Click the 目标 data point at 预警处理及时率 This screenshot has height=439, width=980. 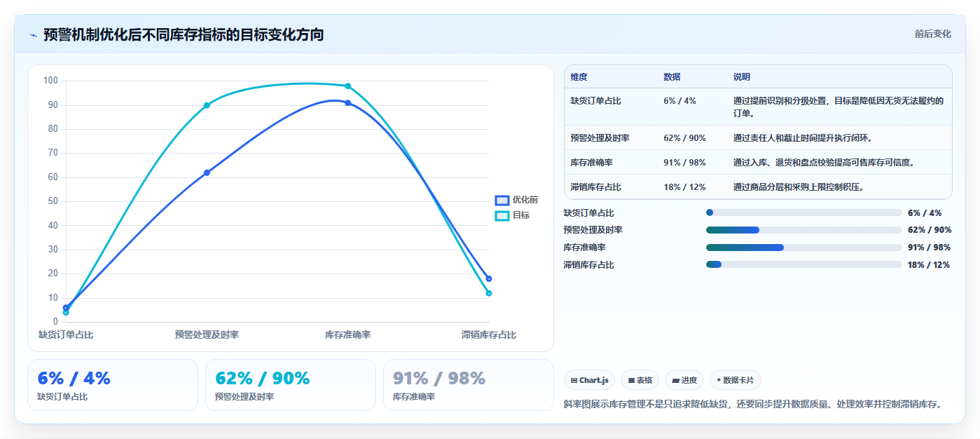point(207,105)
